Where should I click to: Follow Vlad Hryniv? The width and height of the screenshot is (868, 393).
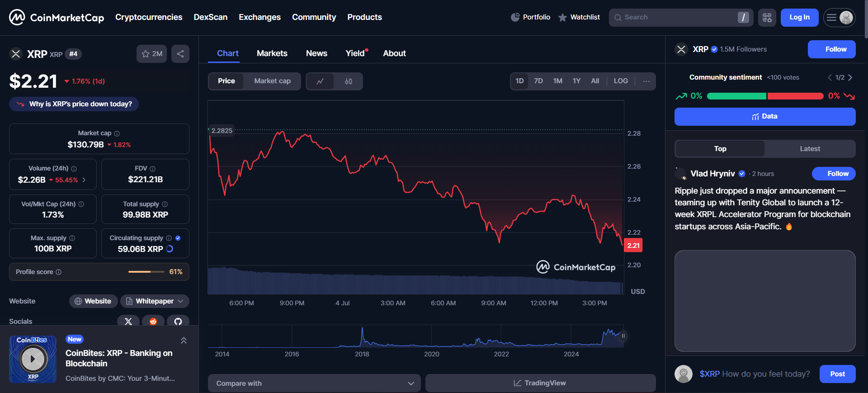tap(834, 174)
